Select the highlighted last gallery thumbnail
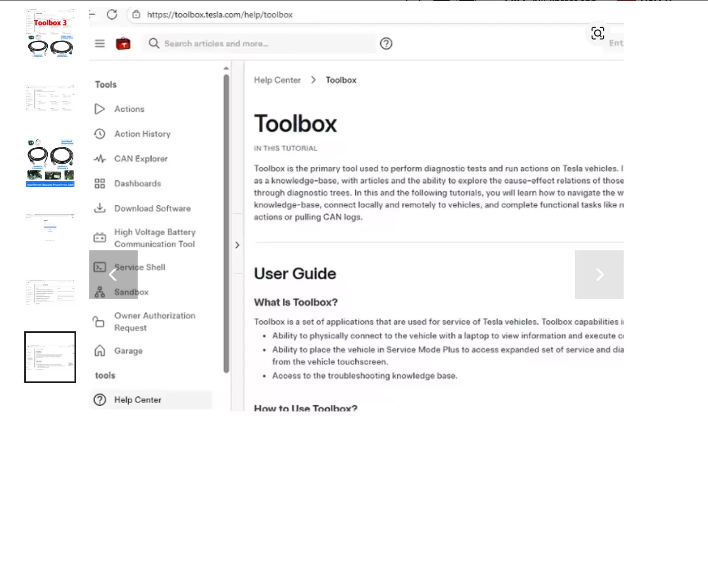The width and height of the screenshot is (708, 588). [50, 357]
